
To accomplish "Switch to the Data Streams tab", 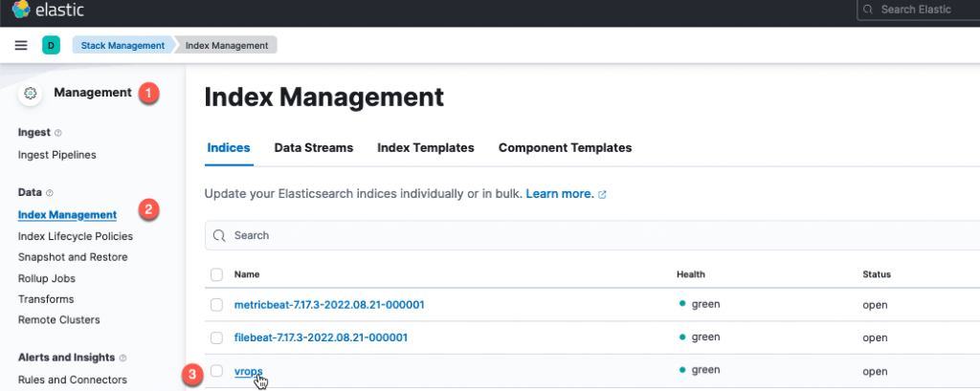I will point(314,148).
